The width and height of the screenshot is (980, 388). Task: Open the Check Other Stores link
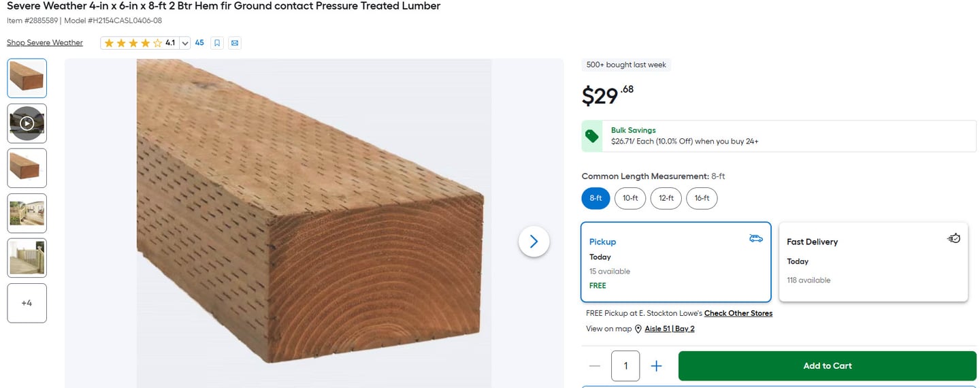coord(738,314)
